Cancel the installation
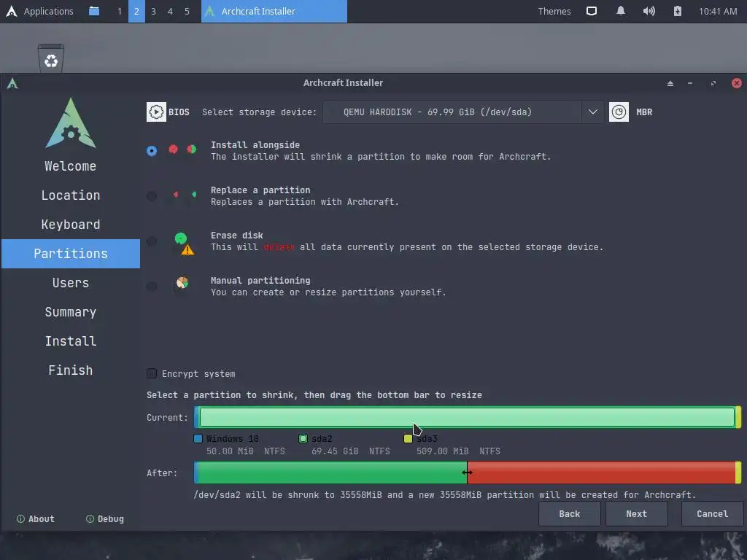This screenshot has height=560, width=747. (712, 514)
